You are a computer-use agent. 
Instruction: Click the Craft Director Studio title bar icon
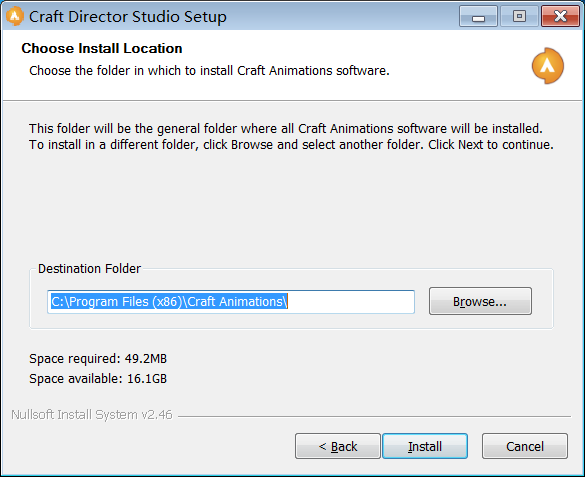click(15, 16)
